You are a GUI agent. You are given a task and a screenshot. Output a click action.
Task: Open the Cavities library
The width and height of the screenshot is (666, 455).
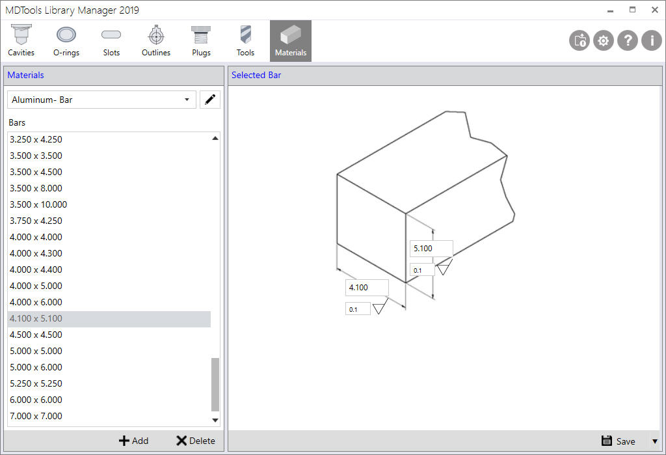(x=21, y=41)
